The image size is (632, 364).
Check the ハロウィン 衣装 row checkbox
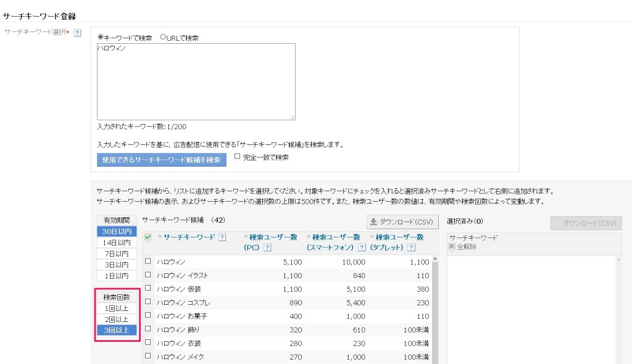[x=148, y=342]
